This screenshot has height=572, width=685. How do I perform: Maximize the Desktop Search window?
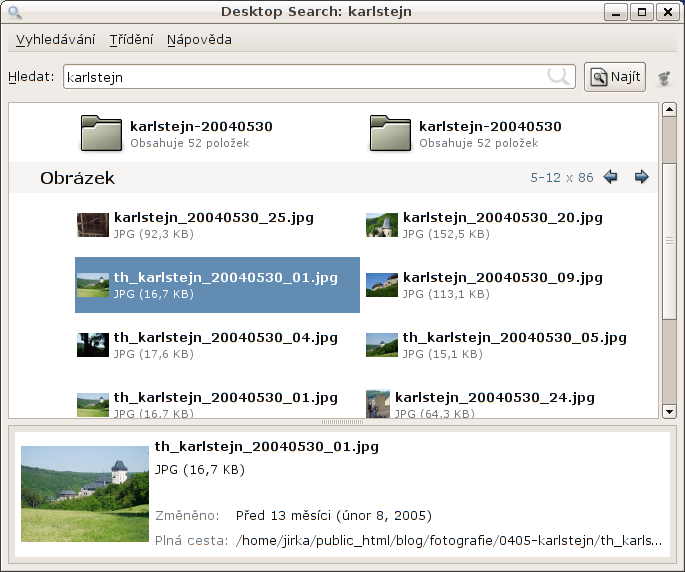(642, 12)
